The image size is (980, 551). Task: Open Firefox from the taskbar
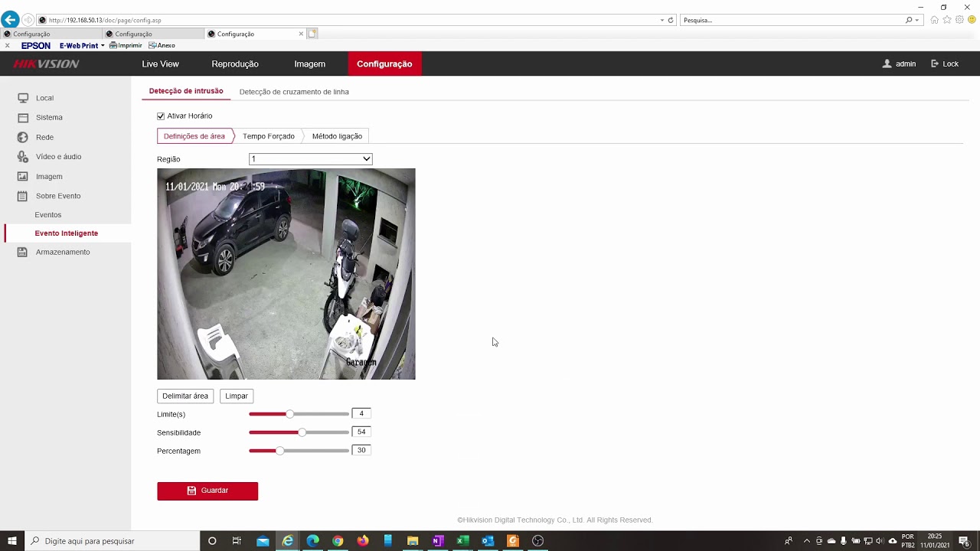(363, 541)
